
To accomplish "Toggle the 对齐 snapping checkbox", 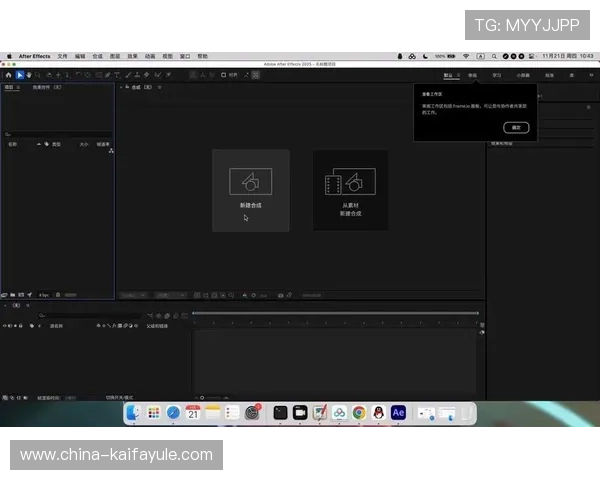I will click(224, 74).
